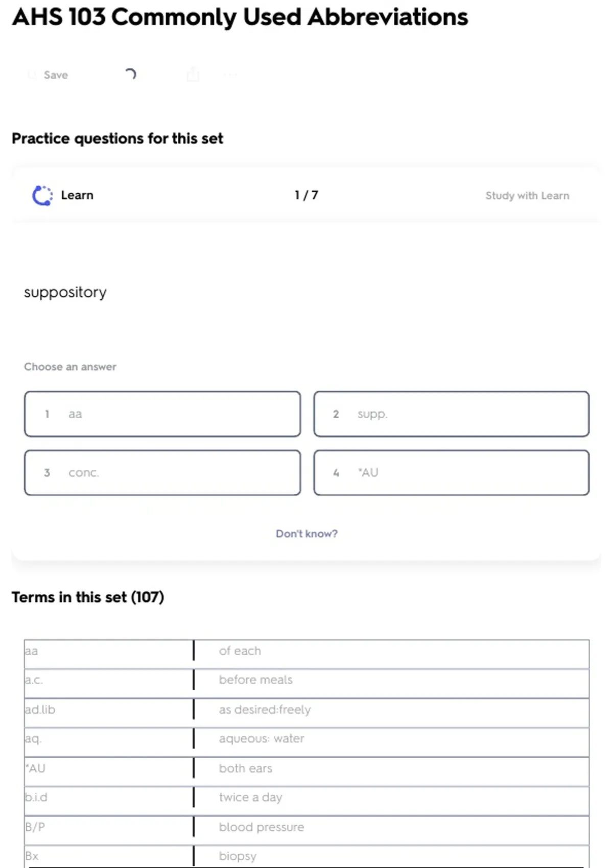
Task: Choose answer option 1 'aa'
Action: click(x=162, y=414)
